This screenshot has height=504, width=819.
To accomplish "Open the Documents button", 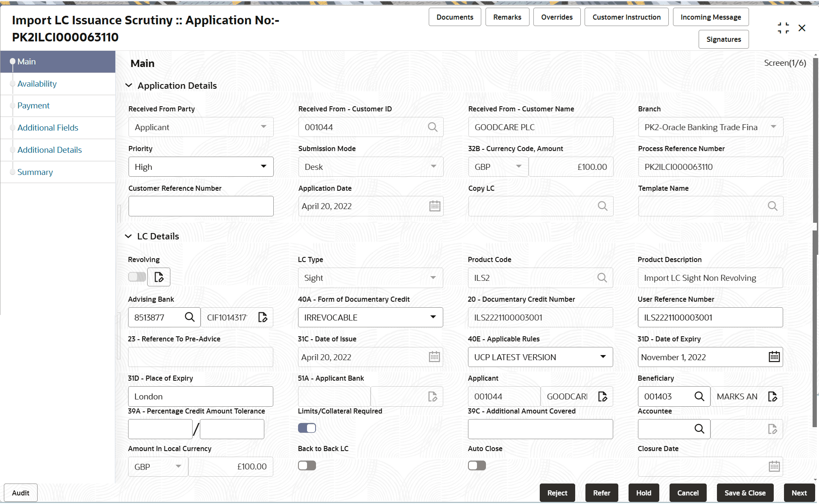I will pyautogui.click(x=455, y=17).
